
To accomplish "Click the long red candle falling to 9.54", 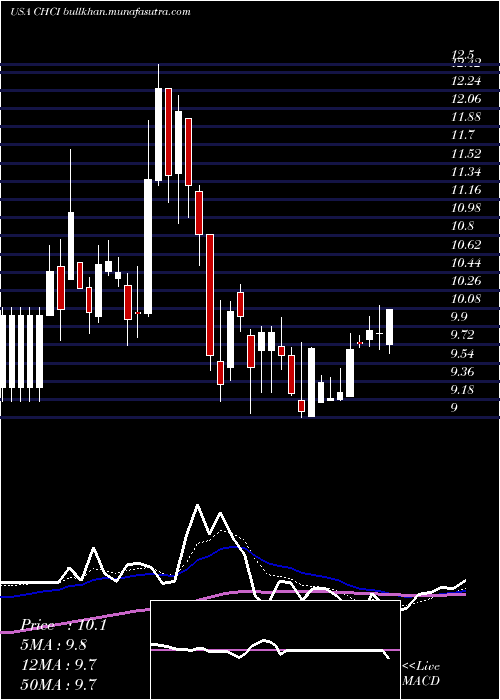I will [x=210, y=295].
